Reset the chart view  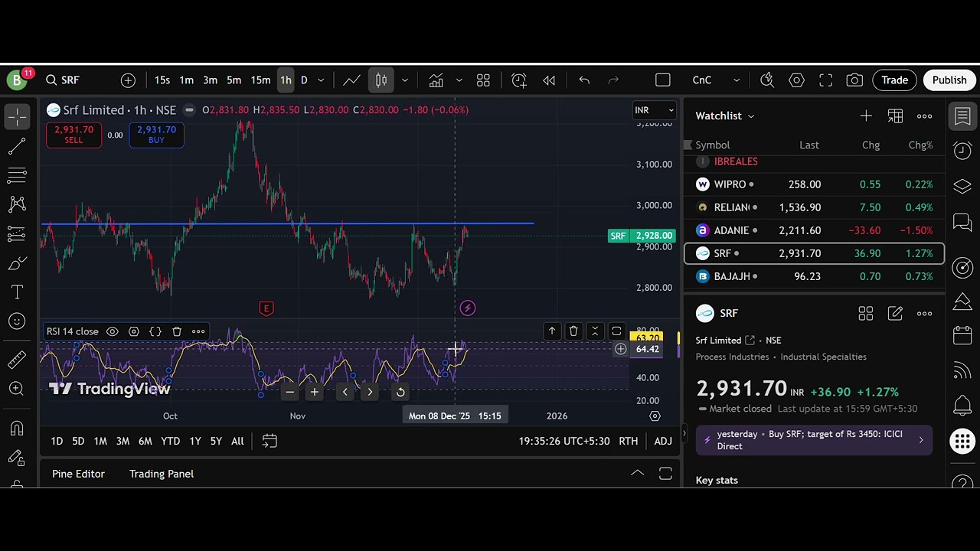[400, 392]
